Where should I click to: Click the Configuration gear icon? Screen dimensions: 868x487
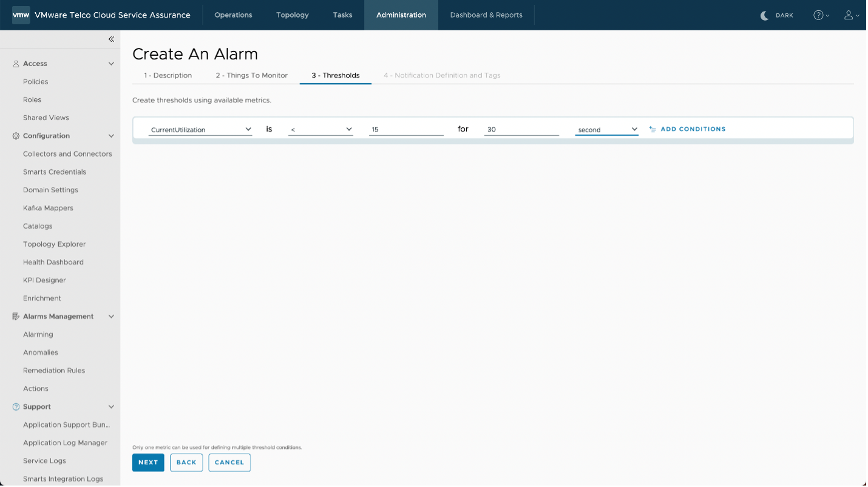(x=16, y=136)
